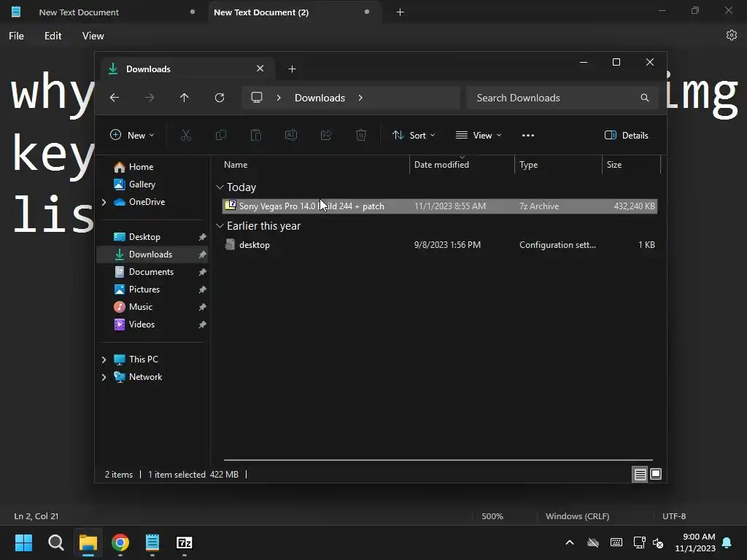The height and width of the screenshot is (560, 747).
Task: Refresh the Downloads folder
Action: (220, 98)
